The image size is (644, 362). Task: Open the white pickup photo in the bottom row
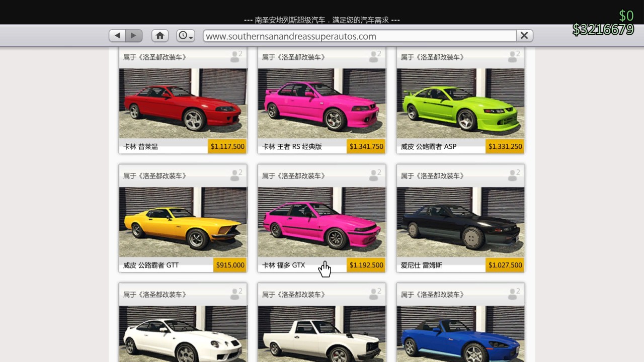[322, 334]
